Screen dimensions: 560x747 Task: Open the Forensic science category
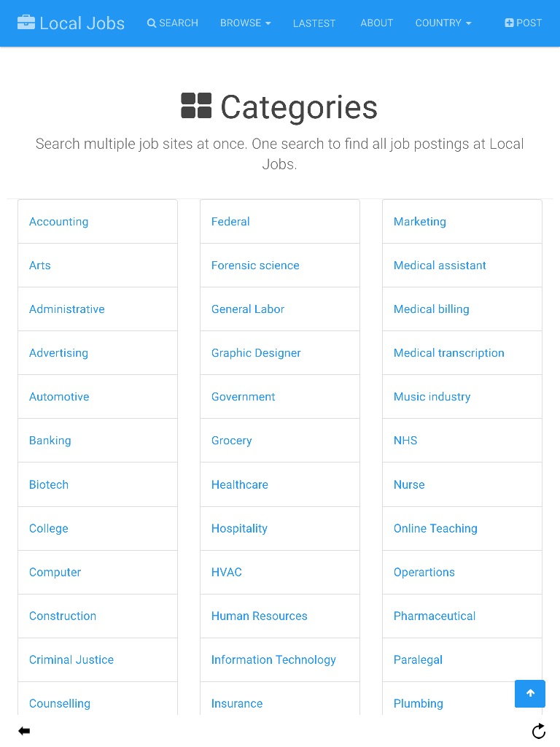[255, 266]
